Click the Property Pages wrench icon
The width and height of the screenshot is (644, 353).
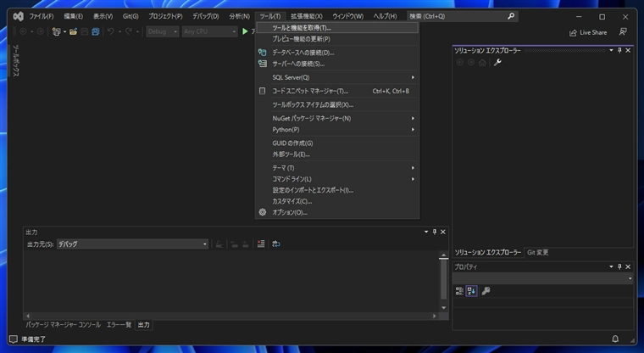pos(486,291)
